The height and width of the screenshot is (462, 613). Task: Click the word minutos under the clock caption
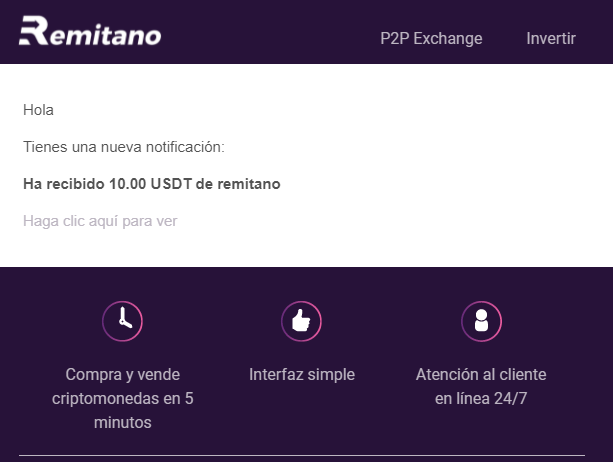coord(123,423)
